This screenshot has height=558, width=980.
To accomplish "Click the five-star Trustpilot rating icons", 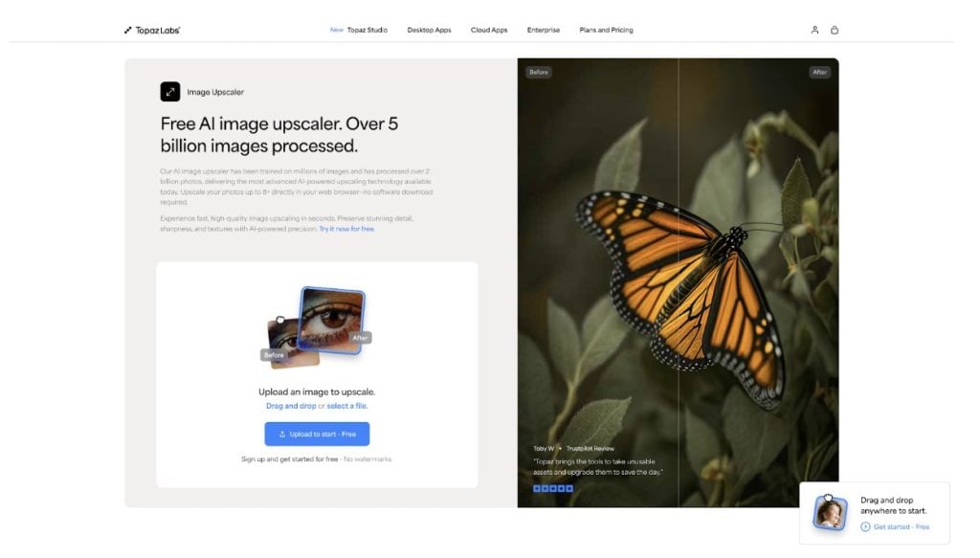I will click(552, 489).
